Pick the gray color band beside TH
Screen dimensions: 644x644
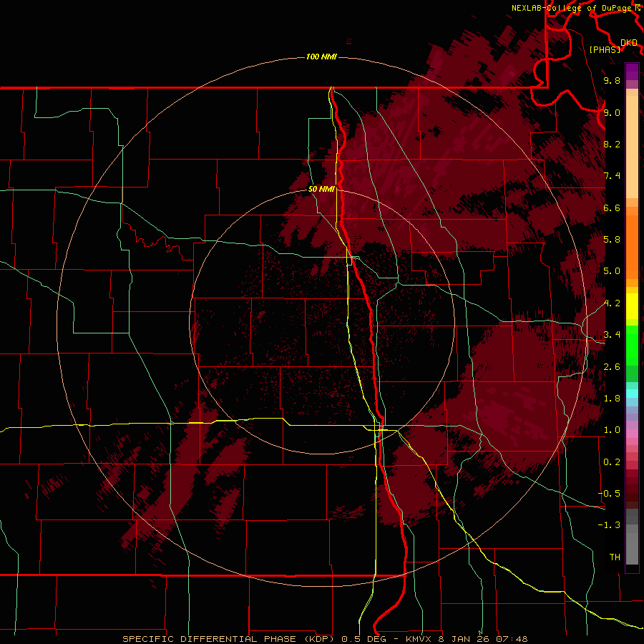[x=632, y=548]
